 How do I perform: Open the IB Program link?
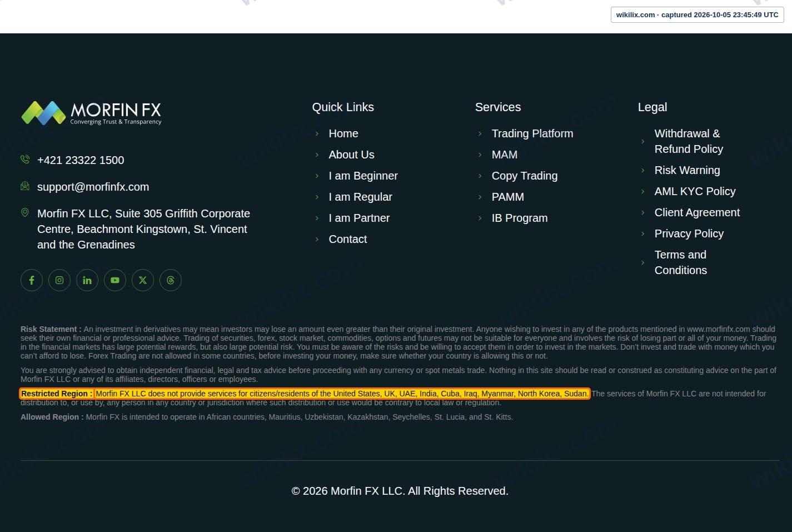tap(520, 218)
